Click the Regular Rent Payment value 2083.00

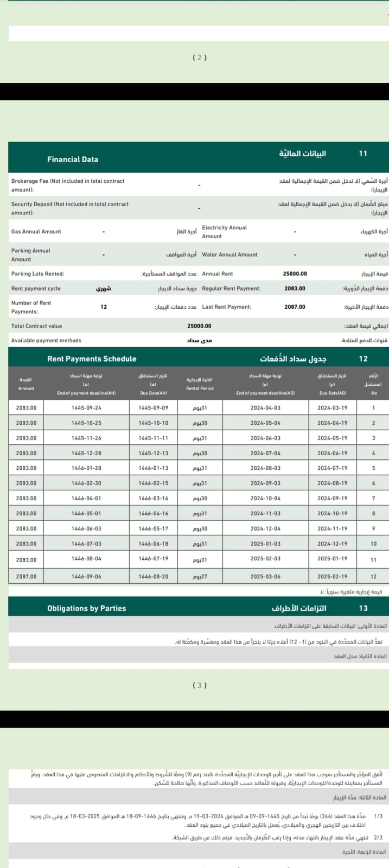(295, 289)
